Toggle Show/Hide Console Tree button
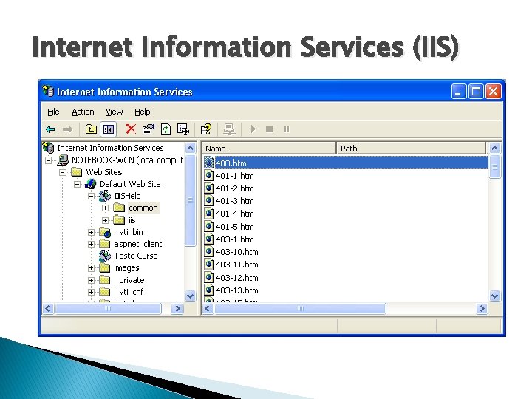The height and width of the screenshot is (399, 532). click(x=109, y=129)
